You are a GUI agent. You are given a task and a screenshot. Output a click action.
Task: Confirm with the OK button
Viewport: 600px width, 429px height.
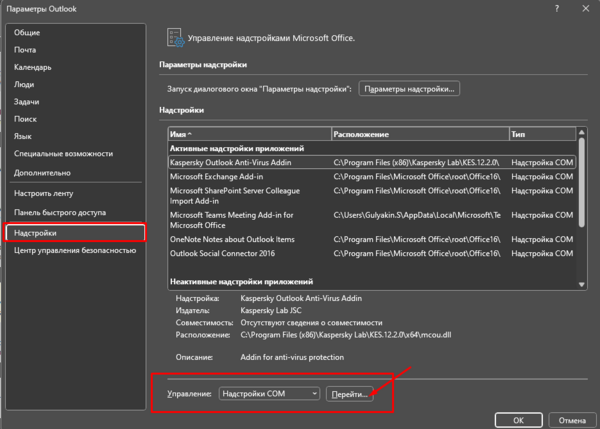click(x=518, y=420)
